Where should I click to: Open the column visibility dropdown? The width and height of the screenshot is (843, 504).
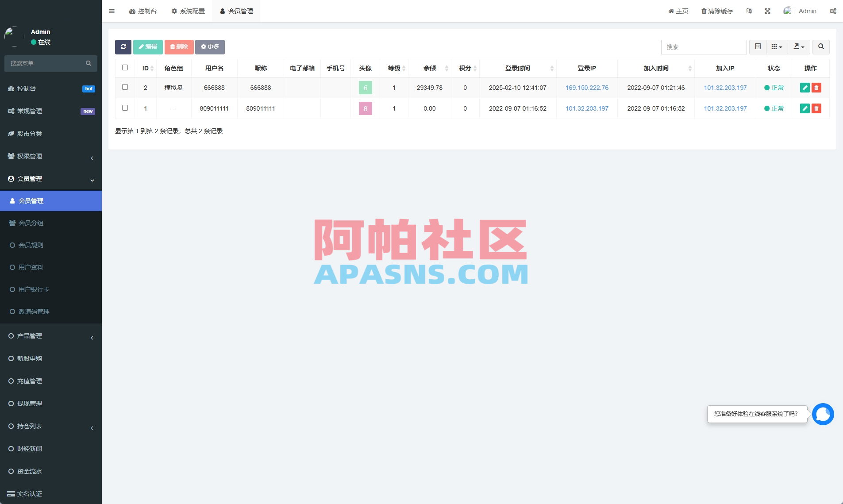(777, 47)
